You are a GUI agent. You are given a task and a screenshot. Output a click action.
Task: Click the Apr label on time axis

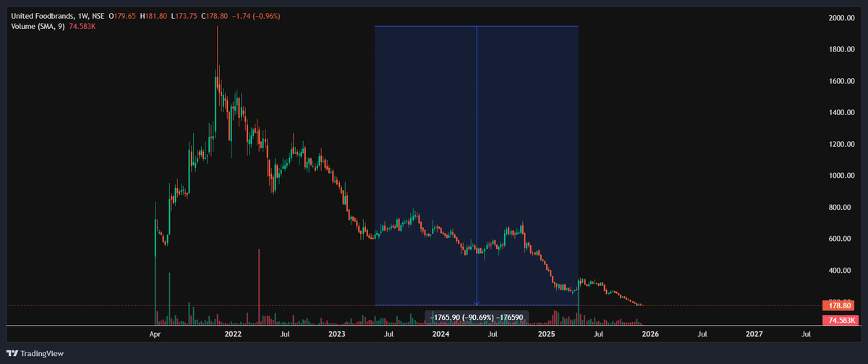(154, 334)
